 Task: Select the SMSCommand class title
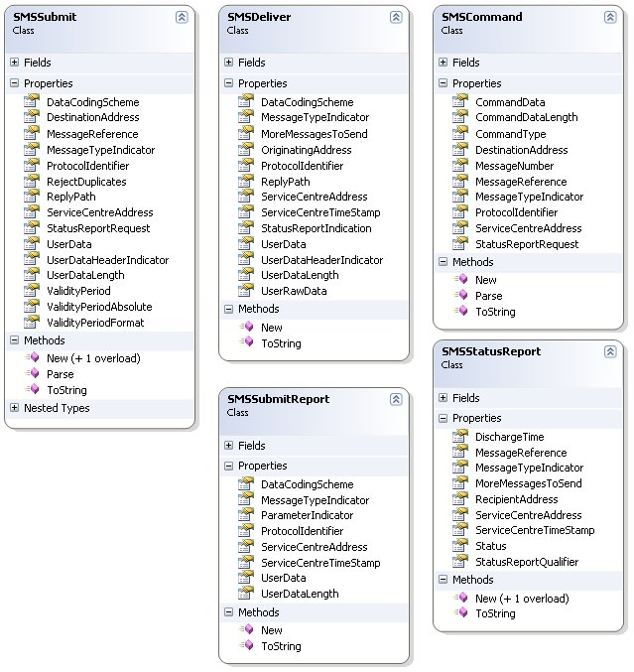tap(481, 17)
